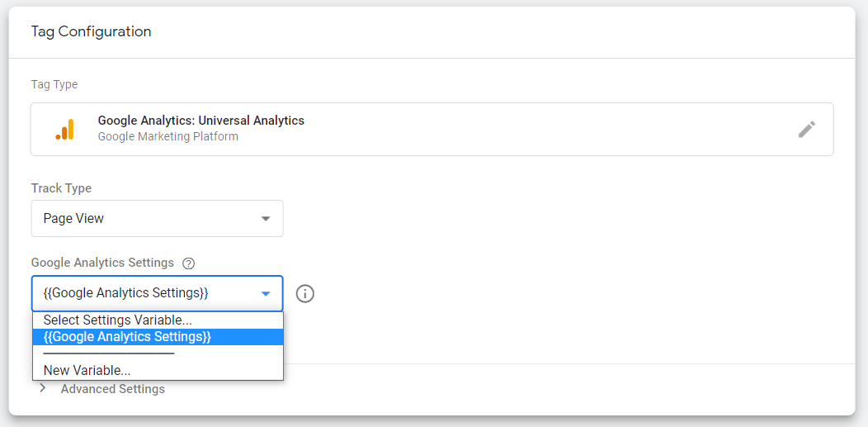868x427 pixels.
Task: Open the Track Type Page View dropdown
Action: (157, 219)
